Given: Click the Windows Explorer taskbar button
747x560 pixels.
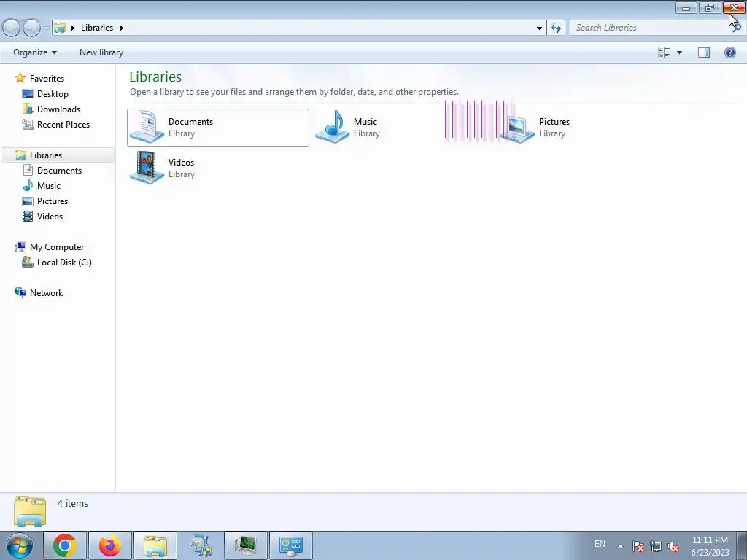Looking at the screenshot, I should (155, 545).
